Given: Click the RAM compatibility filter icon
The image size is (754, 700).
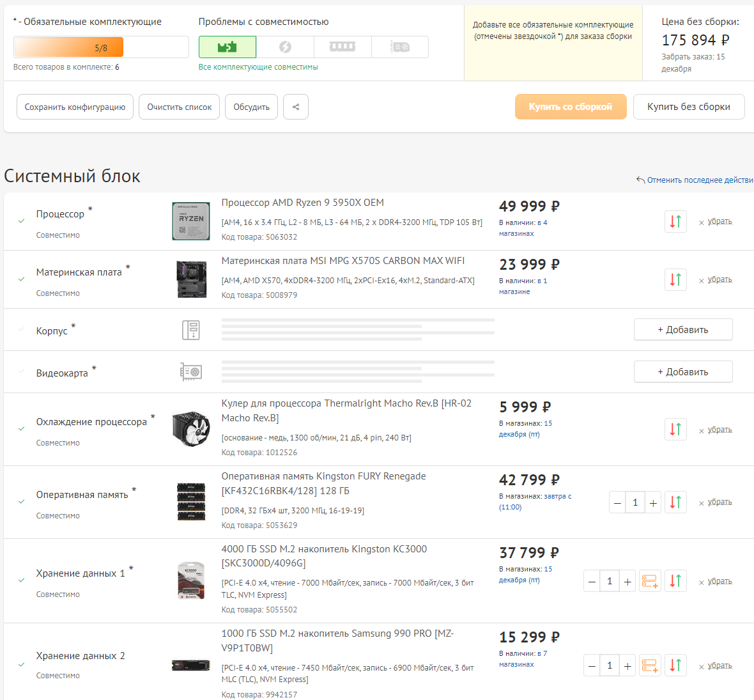Looking at the screenshot, I should point(342,47).
